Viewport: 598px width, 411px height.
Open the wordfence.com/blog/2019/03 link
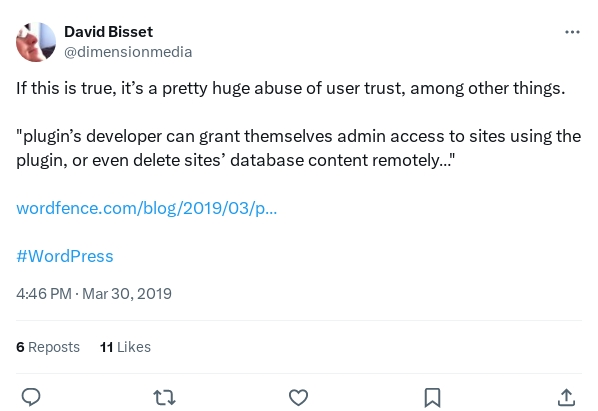[x=147, y=208]
